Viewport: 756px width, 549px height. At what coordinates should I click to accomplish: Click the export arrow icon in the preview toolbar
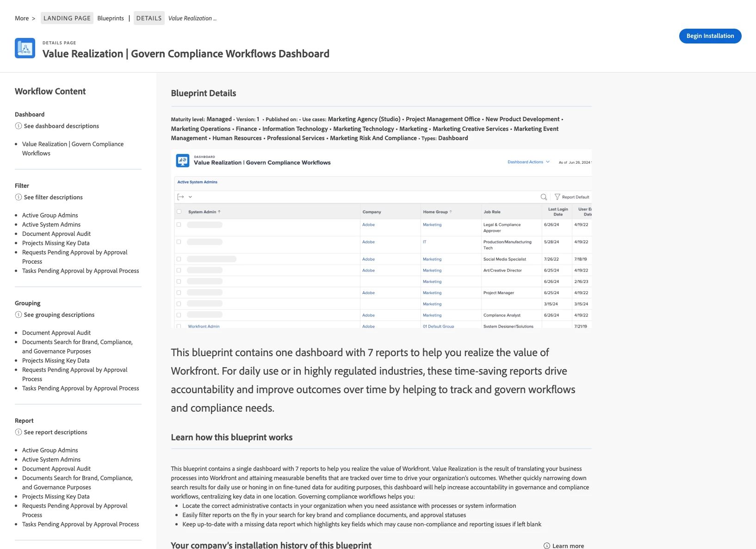tap(180, 197)
